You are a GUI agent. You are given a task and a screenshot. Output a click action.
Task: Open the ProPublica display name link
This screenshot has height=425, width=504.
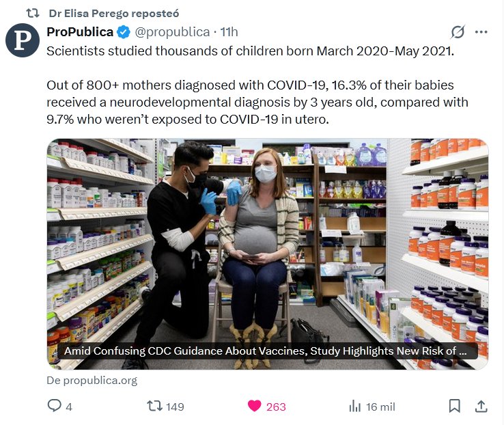pyautogui.click(x=79, y=32)
